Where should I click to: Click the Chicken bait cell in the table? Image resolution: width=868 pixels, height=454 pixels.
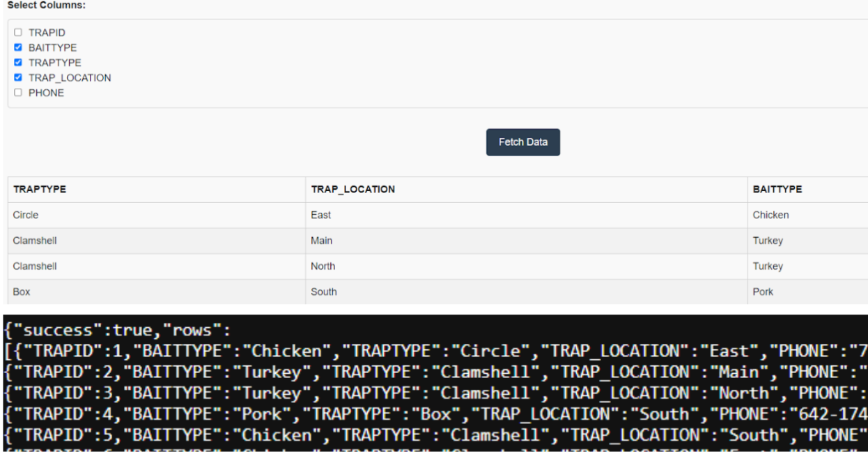(x=770, y=215)
